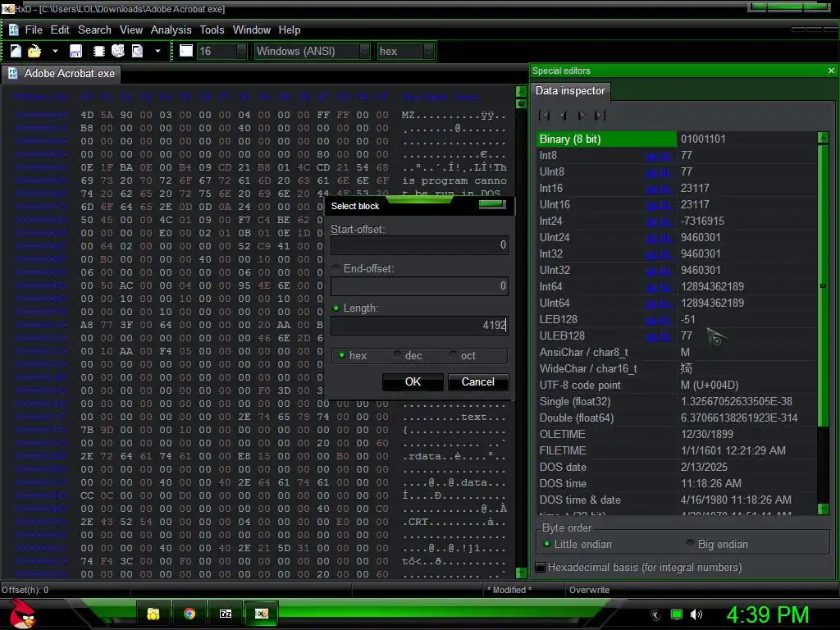Open Chrome from the taskbar
840x630 pixels.
click(189, 614)
